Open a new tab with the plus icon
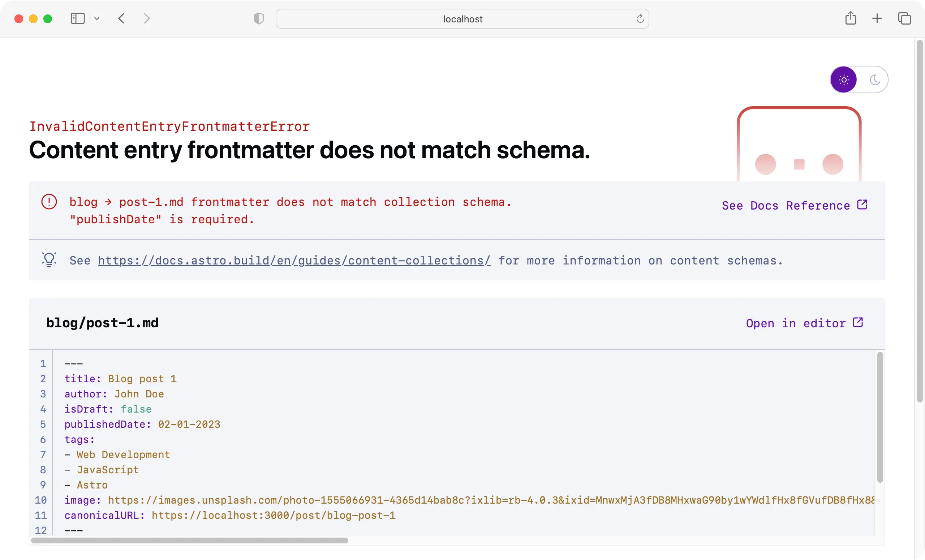 coord(877,18)
